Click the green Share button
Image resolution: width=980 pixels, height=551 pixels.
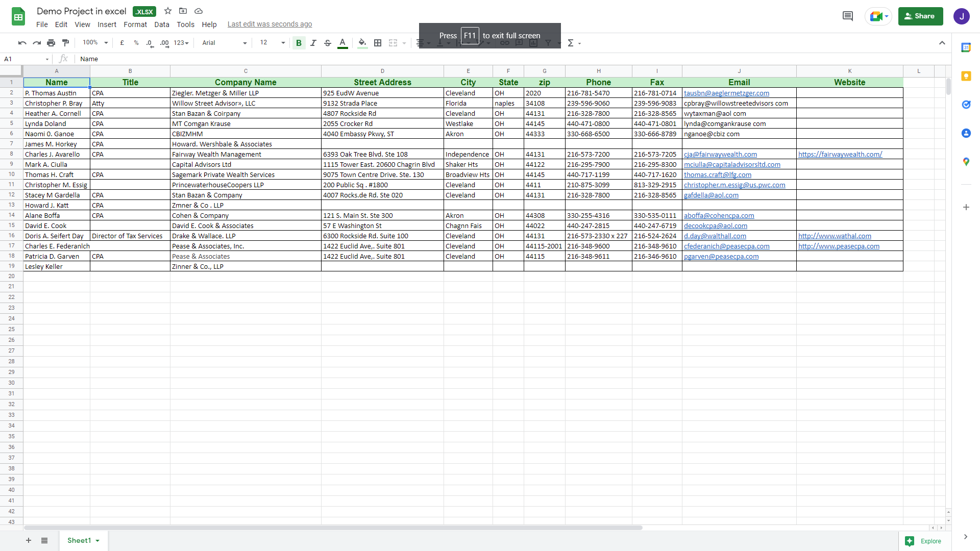tap(920, 16)
